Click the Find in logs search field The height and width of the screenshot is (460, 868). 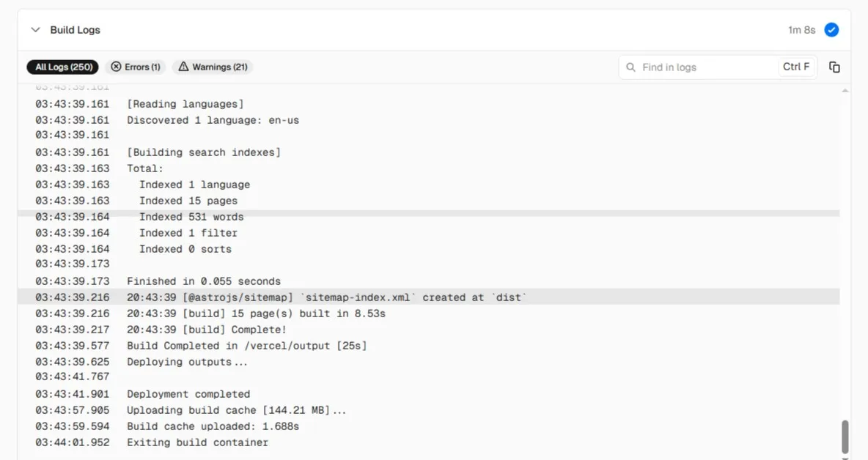[x=718, y=67]
